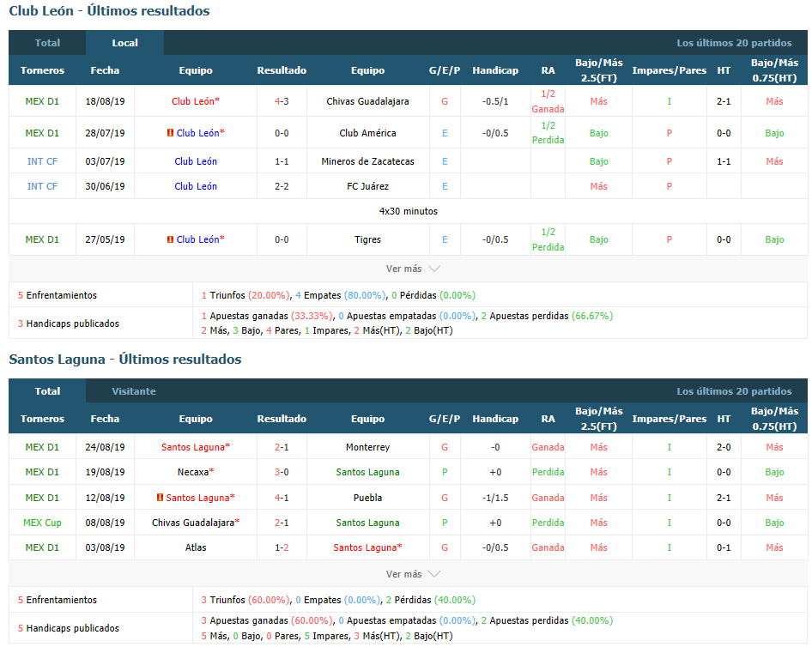Open the 3-0 Necaxa result
This screenshot has width=812, height=647.
point(282,472)
